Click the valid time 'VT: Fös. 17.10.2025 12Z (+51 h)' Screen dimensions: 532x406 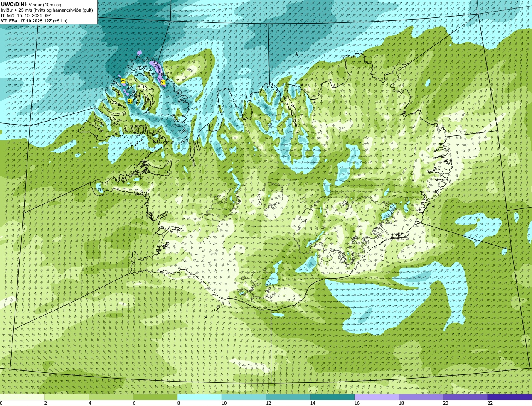tap(34, 21)
